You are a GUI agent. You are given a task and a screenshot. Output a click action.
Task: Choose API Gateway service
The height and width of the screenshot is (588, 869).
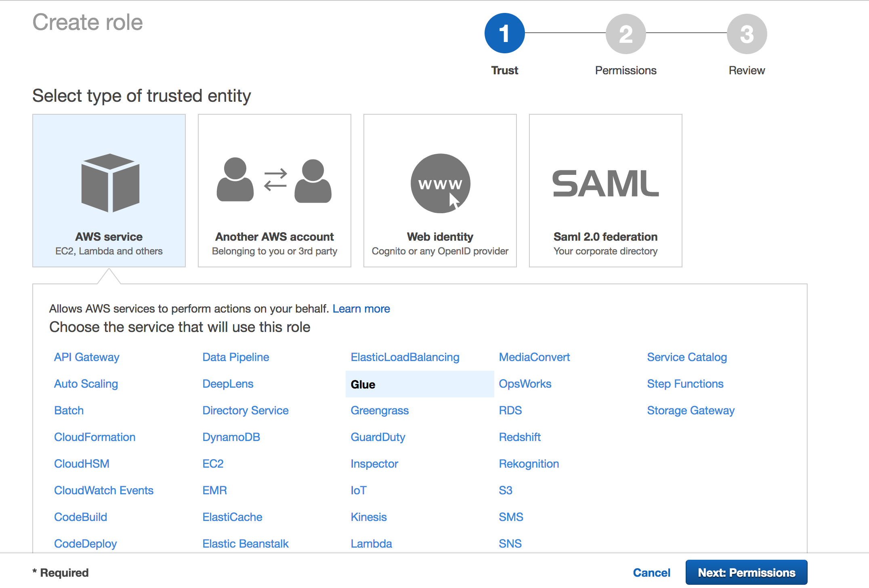click(87, 357)
